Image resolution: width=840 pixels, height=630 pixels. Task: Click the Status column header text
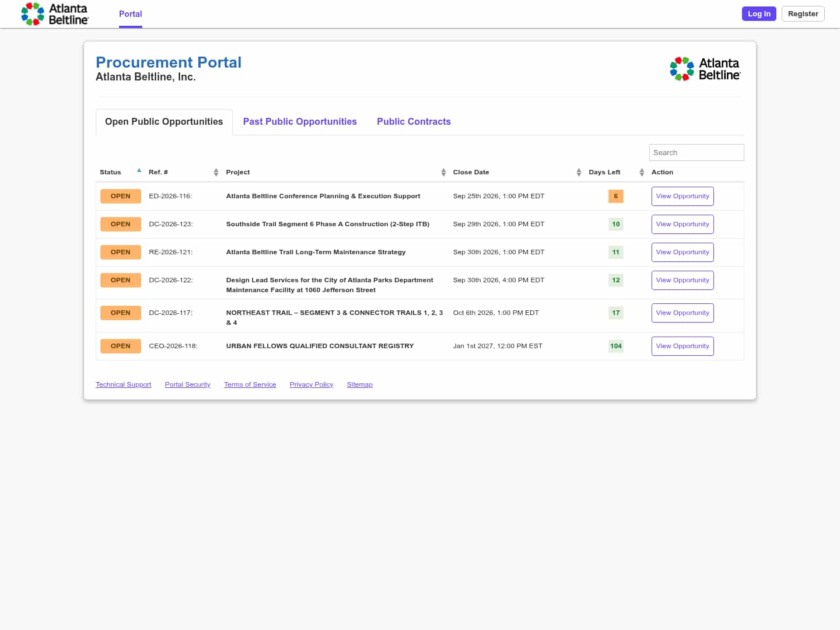[x=110, y=173]
